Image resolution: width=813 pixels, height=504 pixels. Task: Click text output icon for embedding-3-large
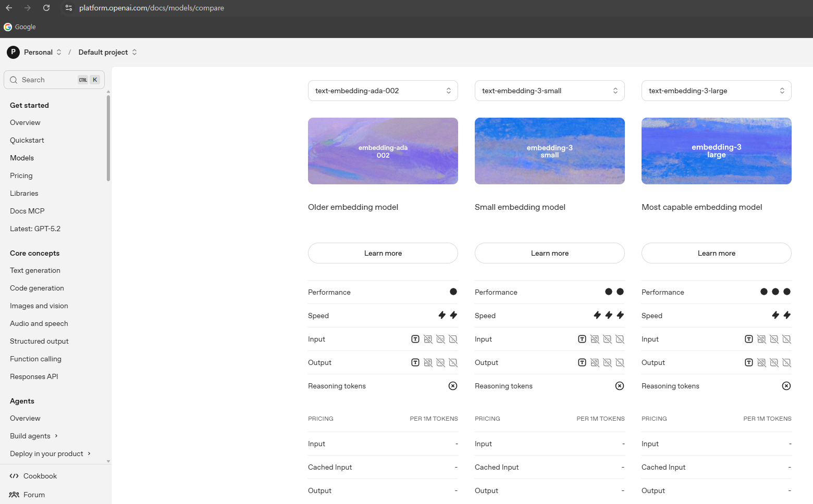(x=749, y=362)
